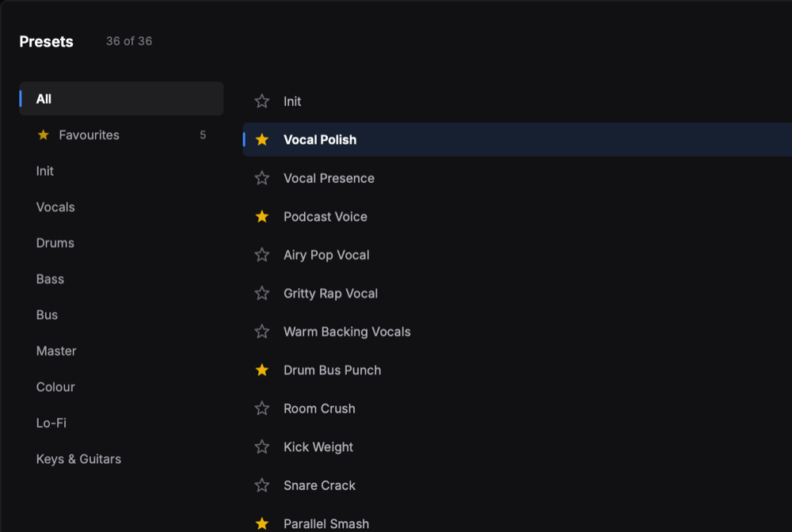
Task: Switch to the Drums category
Action: (x=121, y=243)
